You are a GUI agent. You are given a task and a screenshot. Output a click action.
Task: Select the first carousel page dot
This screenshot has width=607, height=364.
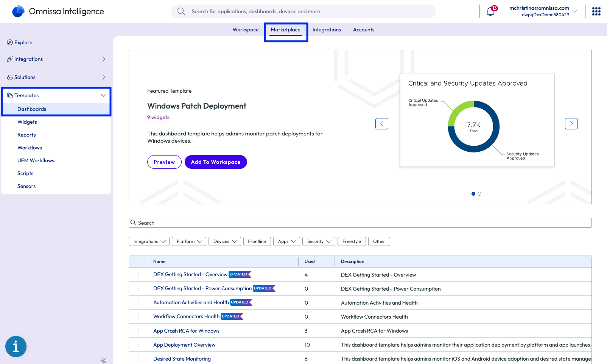click(473, 194)
